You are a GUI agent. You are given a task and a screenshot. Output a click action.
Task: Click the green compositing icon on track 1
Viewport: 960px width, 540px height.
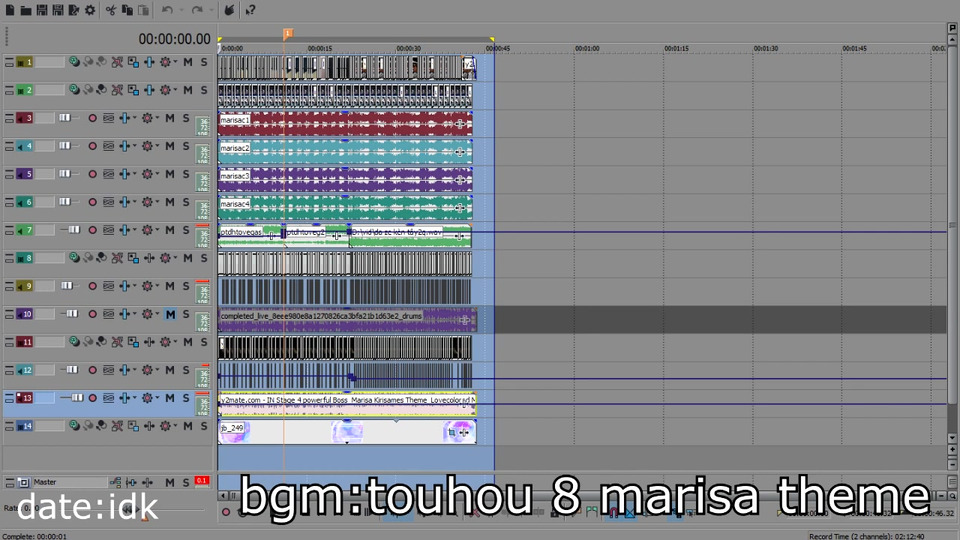point(74,62)
